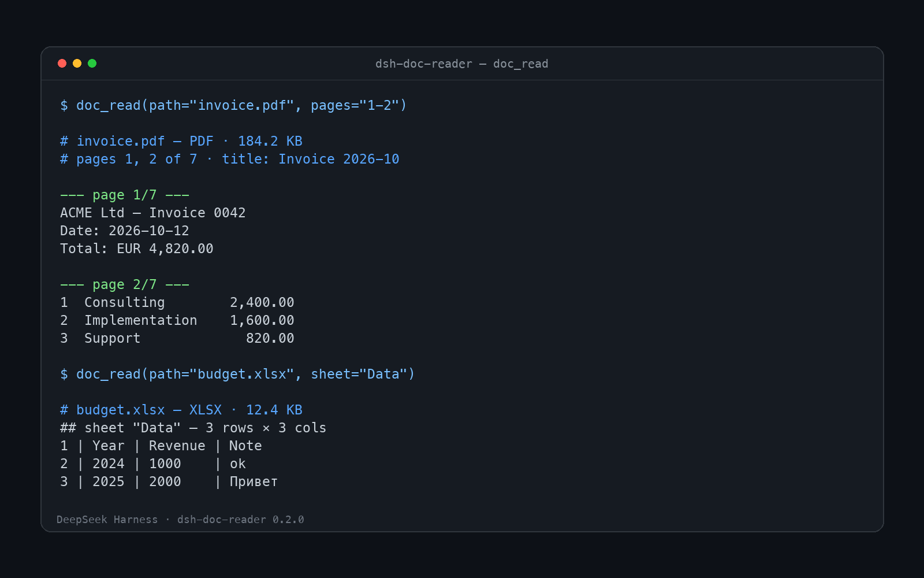Click the '## sheet "Data" — 3 rows × 3 cols' line
The height and width of the screenshot is (578, 924).
193,428
